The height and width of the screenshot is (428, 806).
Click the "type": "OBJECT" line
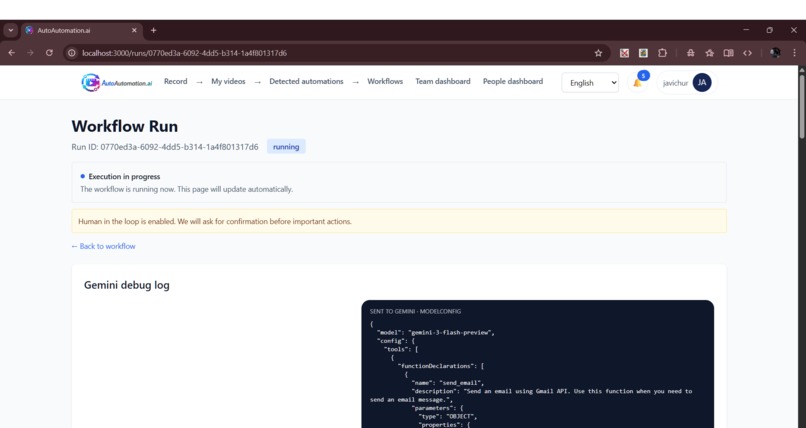[x=448, y=416]
